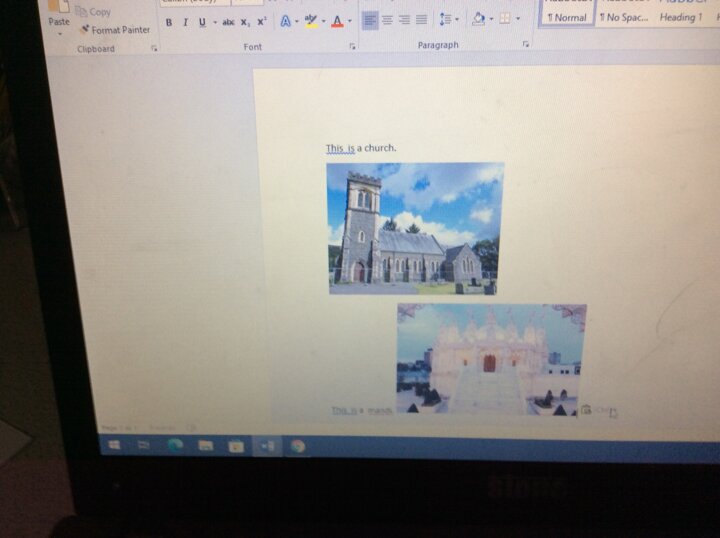Open the Windows Start menu
The width and height of the screenshot is (720, 538).
(113, 445)
